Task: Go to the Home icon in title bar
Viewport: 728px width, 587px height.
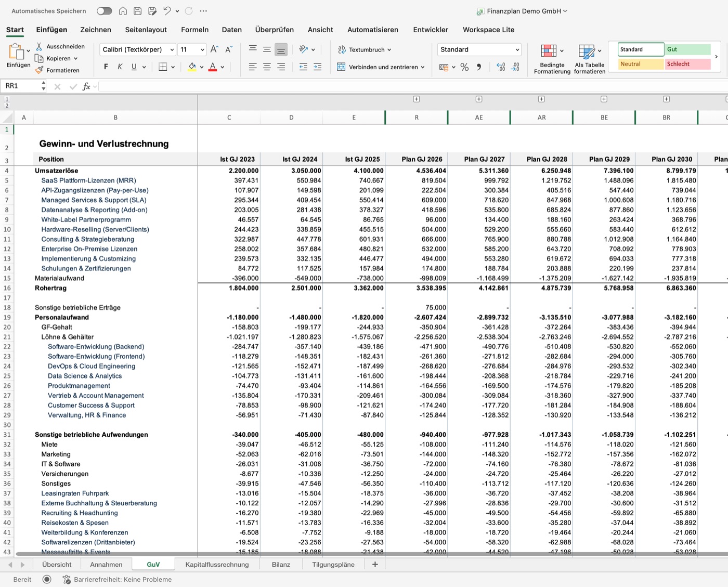Action: click(x=123, y=11)
